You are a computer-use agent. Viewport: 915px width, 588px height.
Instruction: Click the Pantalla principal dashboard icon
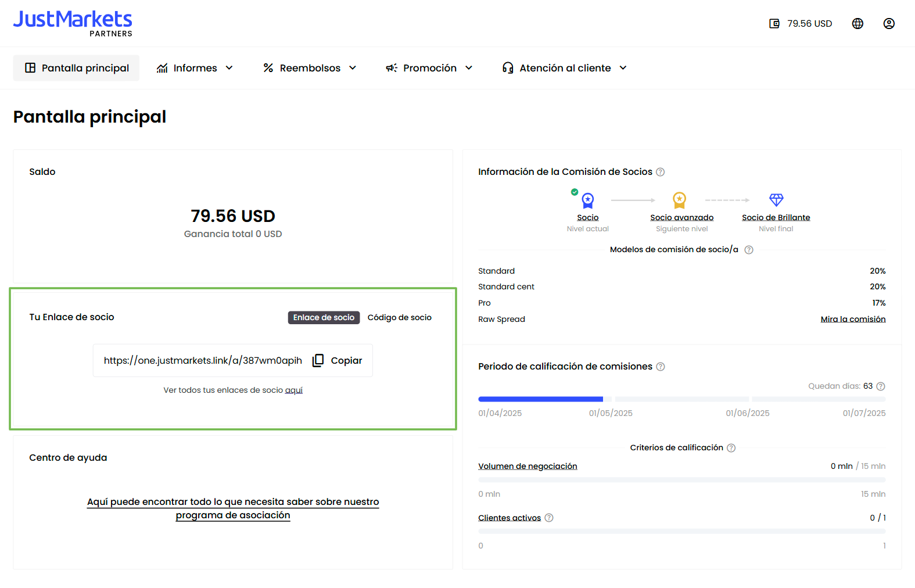(30, 68)
